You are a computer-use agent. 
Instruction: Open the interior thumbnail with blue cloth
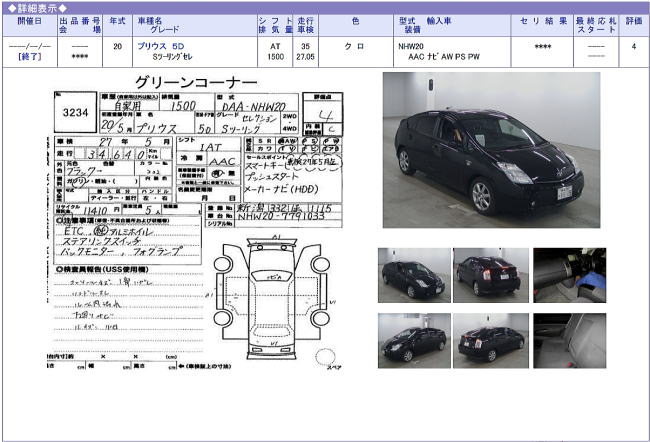click(x=570, y=275)
